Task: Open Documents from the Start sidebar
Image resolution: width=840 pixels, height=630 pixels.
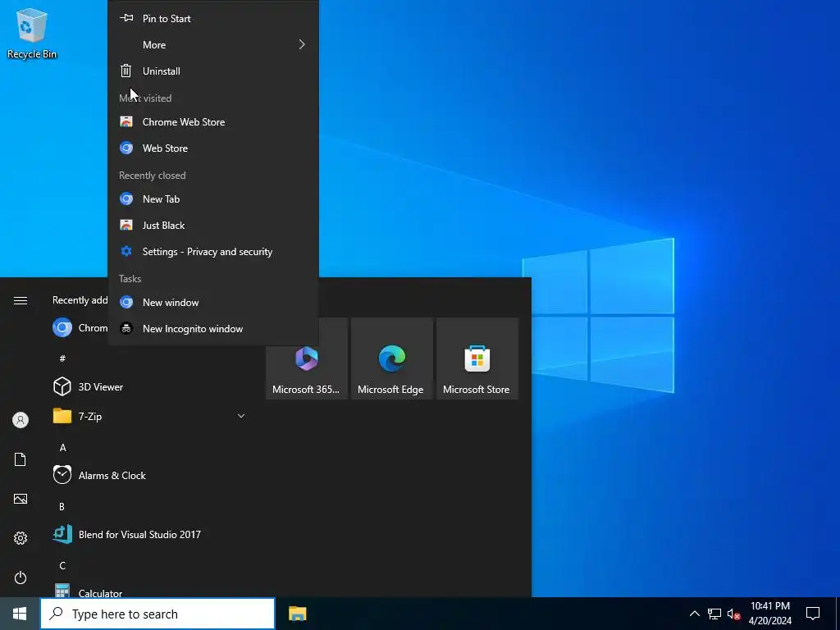Action: tap(21, 459)
